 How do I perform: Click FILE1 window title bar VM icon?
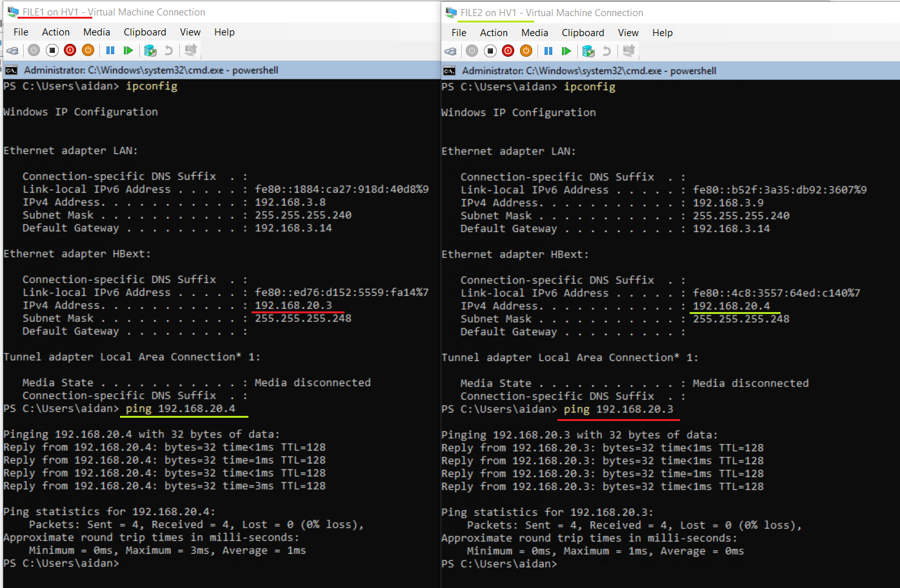13,12
